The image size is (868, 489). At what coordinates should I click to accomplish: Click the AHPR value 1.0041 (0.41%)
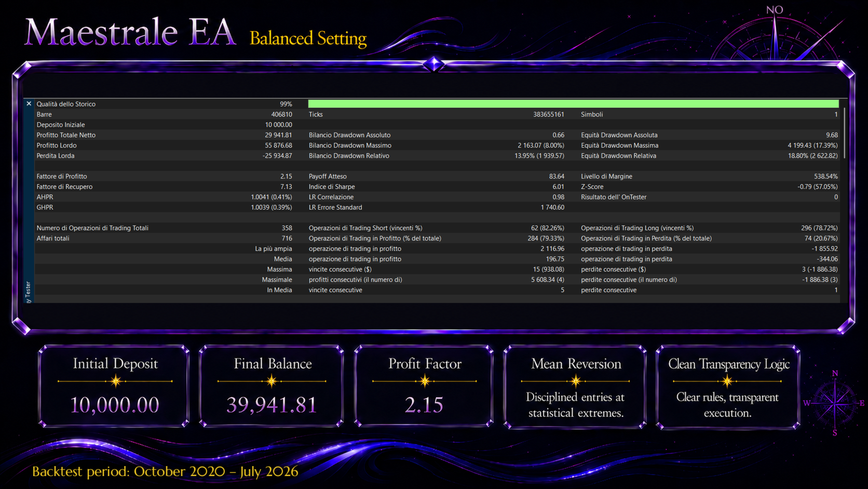(272, 197)
